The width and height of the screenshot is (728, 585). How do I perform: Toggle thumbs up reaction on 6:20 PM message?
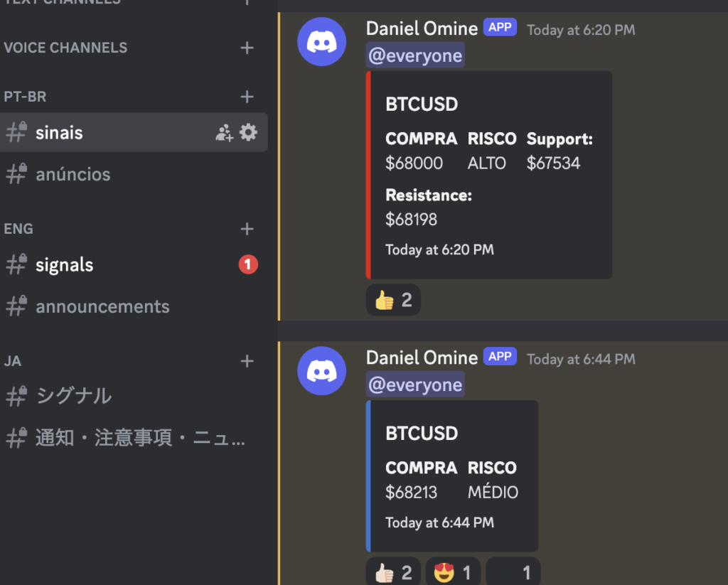[x=393, y=300]
